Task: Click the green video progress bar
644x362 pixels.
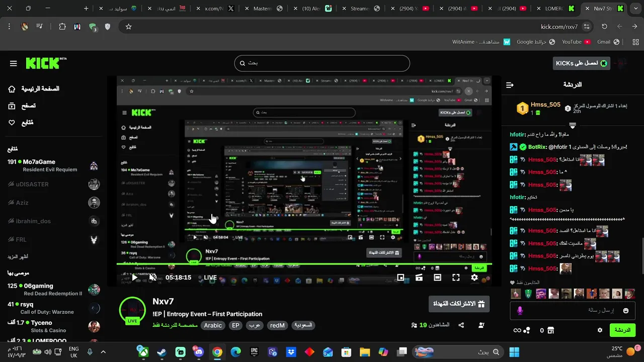Action: [304, 264]
